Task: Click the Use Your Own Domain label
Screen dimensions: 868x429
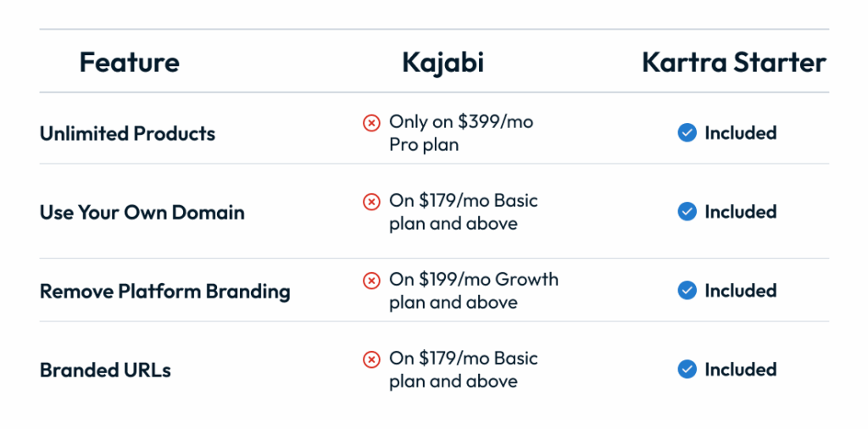Action: [142, 212]
